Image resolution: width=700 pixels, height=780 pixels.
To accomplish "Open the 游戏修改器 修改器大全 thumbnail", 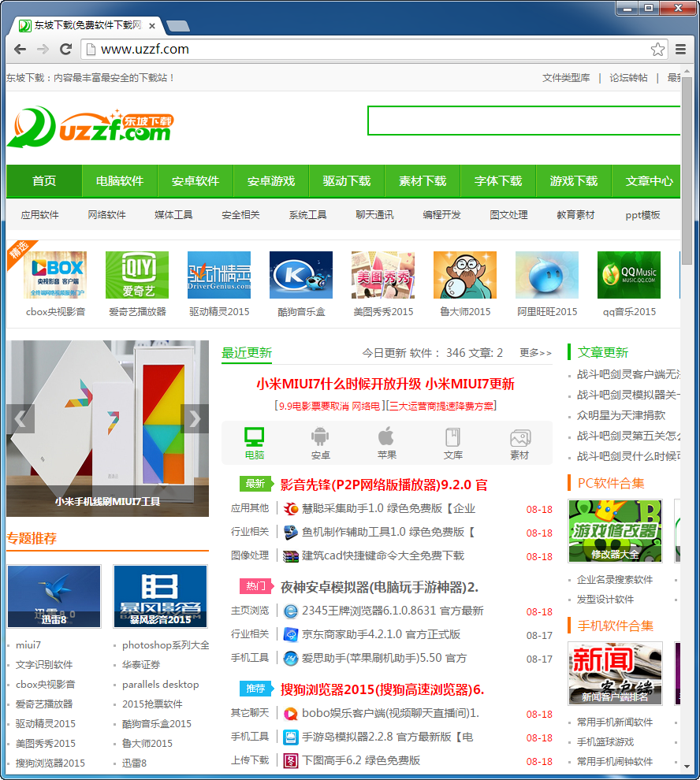I will point(616,531).
